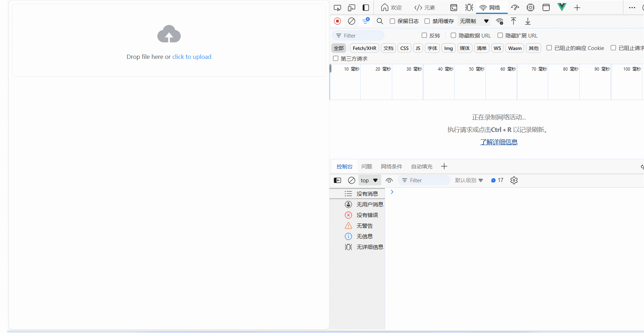This screenshot has width=644, height=333.
Task: Click the 'click to upload' link
Action: pyautogui.click(x=192, y=57)
